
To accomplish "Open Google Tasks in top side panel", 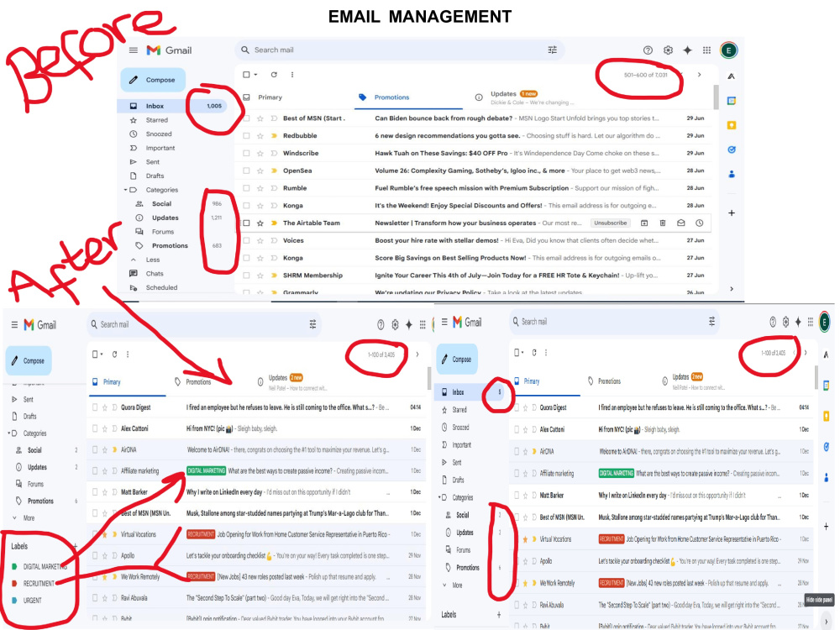I will click(732, 150).
